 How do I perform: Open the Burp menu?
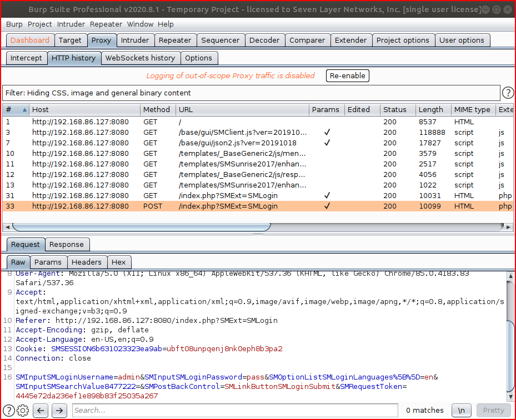click(14, 24)
